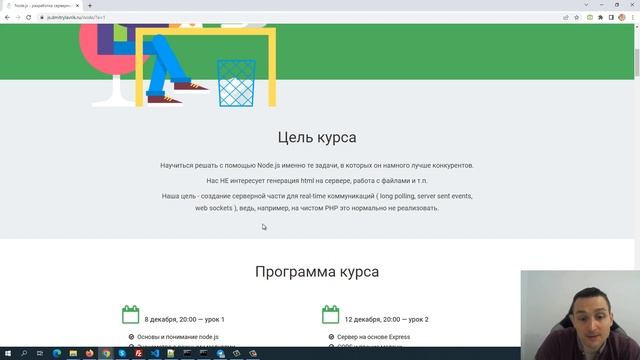Click 'Сервер на основе Express' item

click(373, 337)
